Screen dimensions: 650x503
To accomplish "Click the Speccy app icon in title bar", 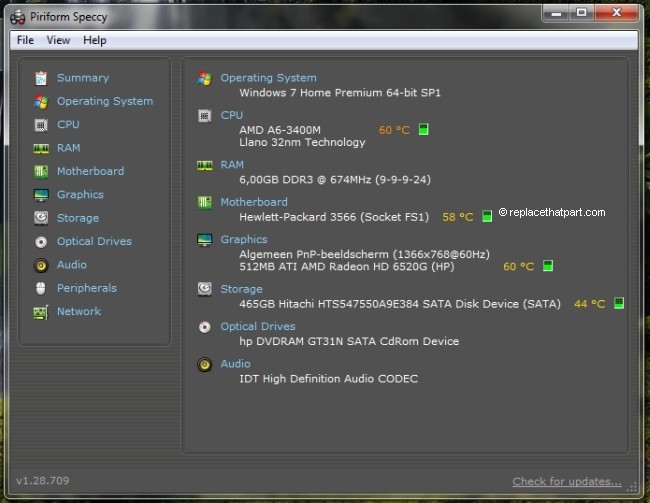I will [x=18, y=17].
